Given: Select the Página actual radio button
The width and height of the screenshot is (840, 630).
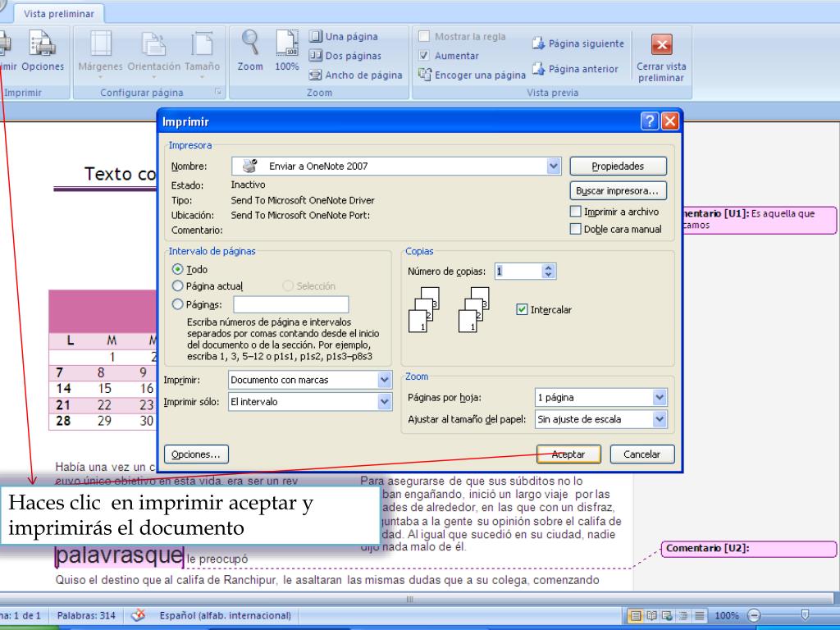Looking at the screenshot, I should 177,286.
